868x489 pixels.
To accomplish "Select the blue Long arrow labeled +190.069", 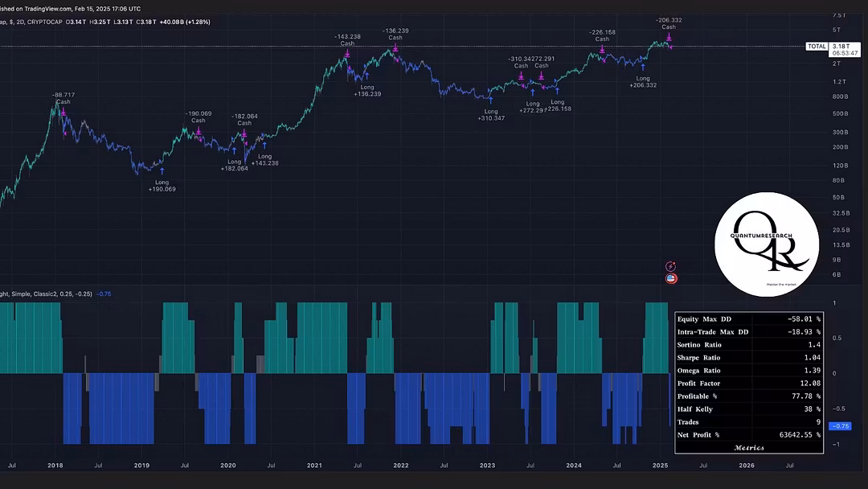I will [x=162, y=171].
